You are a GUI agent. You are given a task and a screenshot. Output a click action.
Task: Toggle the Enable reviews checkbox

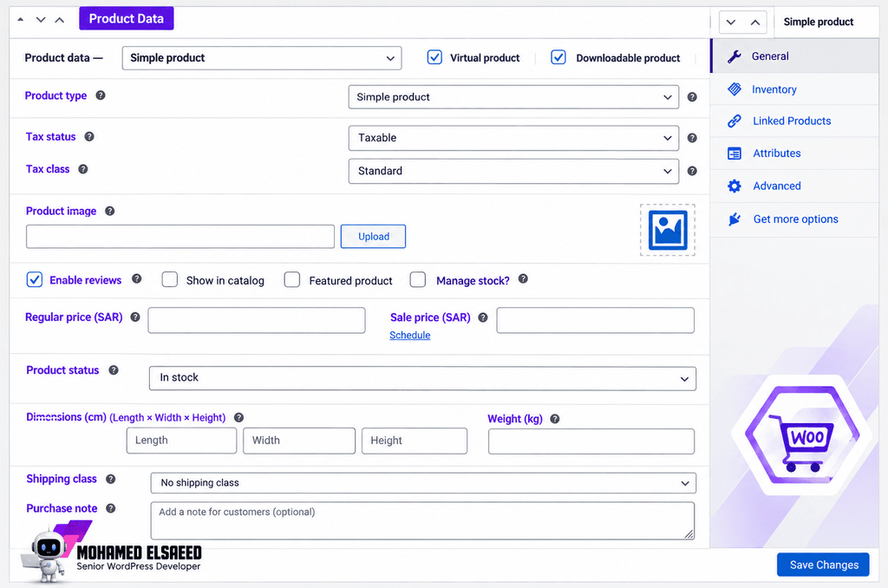(35, 279)
